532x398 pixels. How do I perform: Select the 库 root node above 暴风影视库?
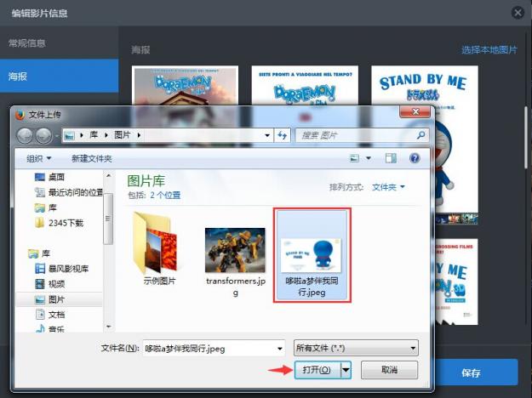click(39, 253)
